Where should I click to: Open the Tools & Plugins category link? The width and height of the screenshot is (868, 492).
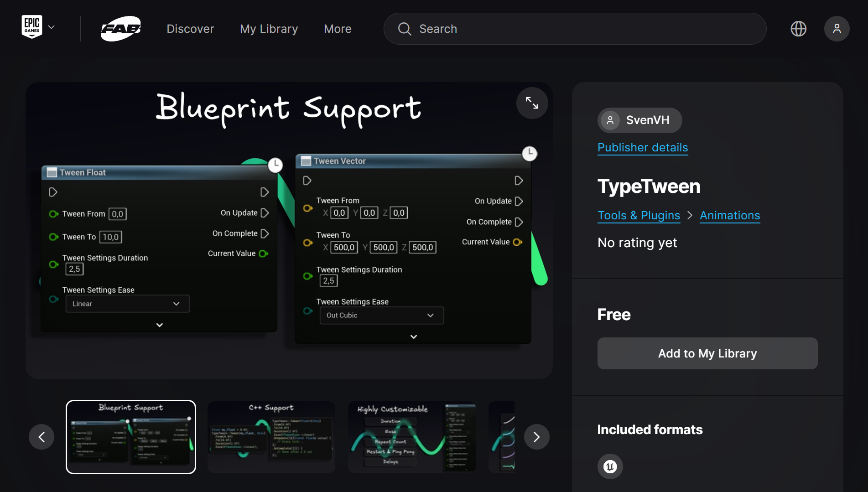(639, 215)
